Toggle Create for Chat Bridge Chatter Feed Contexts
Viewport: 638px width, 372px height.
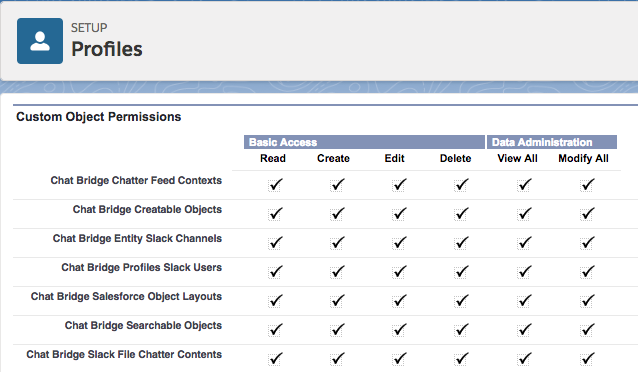click(337, 185)
